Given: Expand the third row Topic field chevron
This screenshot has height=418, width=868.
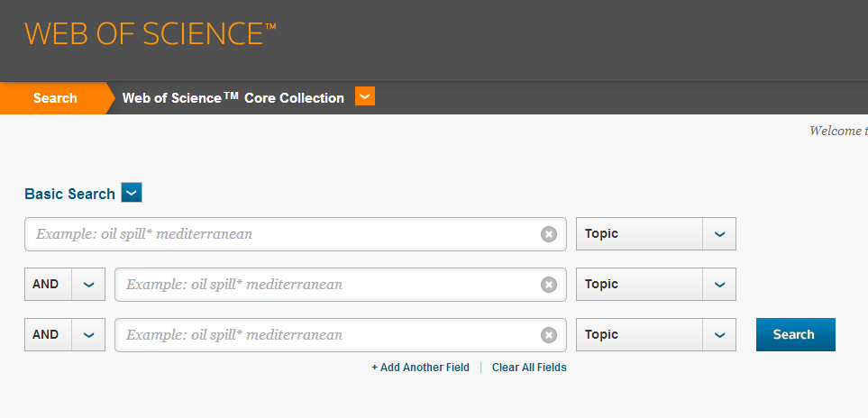Looking at the screenshot, I should click(x=719, y=335).
